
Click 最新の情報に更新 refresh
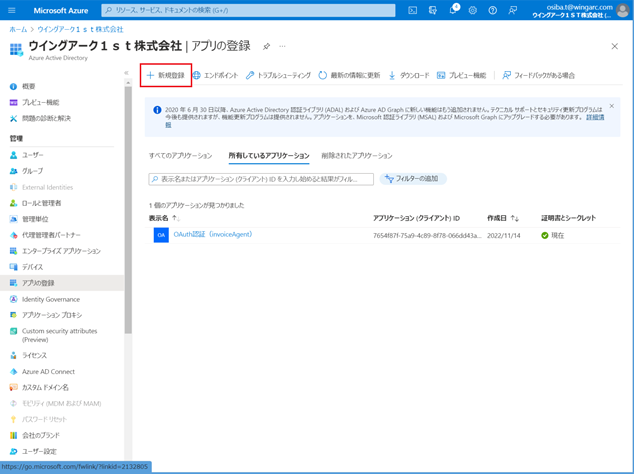click(x=349, y=75)
